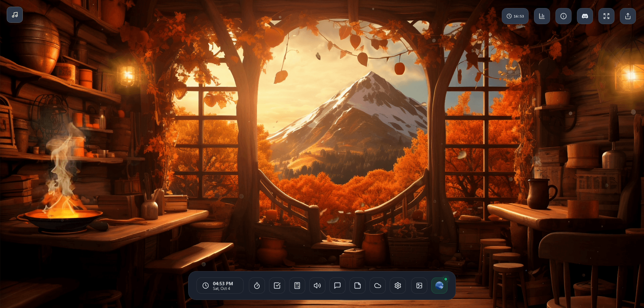Show the cloud weather widget

pyautogui.click(x=377, y=286)
